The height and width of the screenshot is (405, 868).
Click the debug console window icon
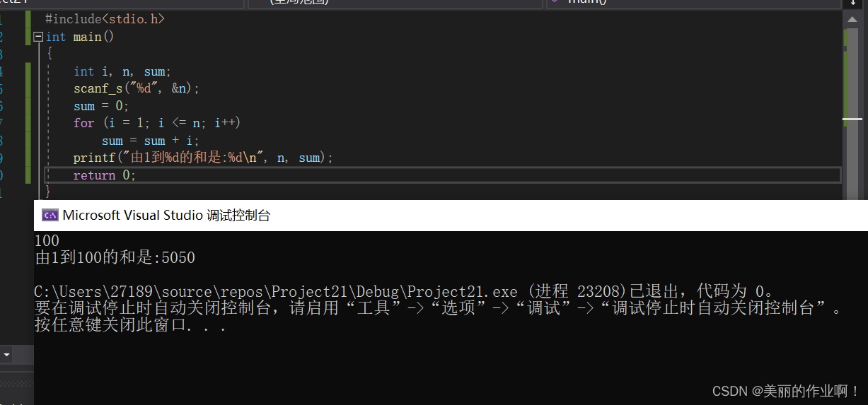(50, 216)
